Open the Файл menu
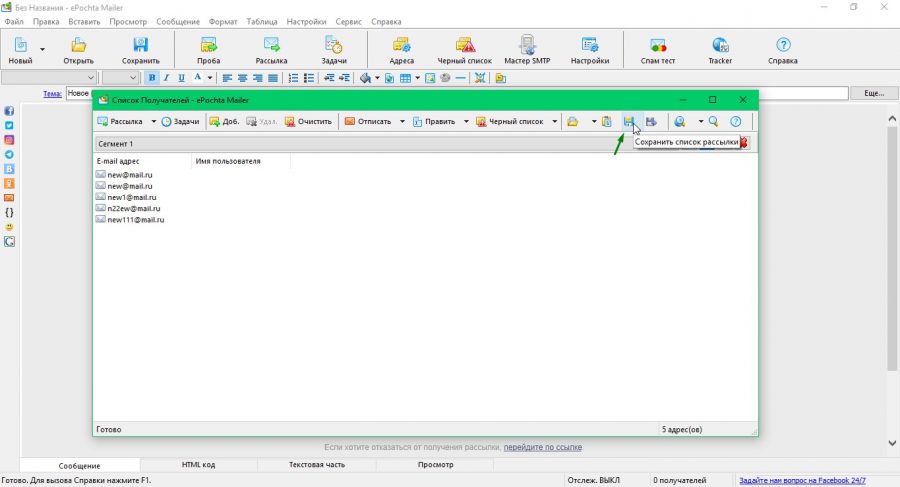Viewport: 900px width, 487px height. point(14,21)
